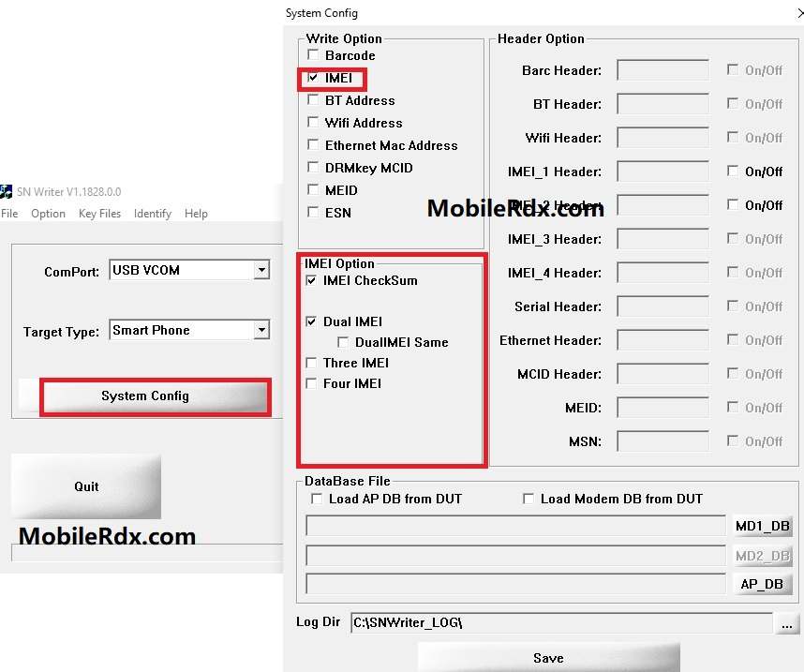Check Load Modem DB from DUT
This screenshot has width=804, height=672.
[x=529, y=499]
